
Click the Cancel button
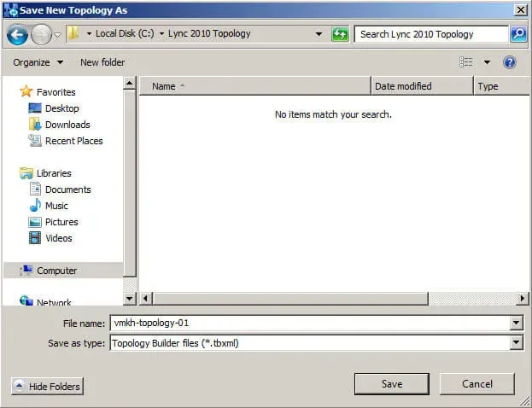pyautogui.click(x=477, y=384)
